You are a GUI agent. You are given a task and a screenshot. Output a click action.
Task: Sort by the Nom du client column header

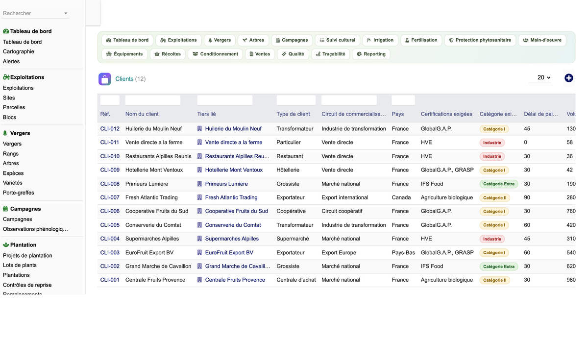142,114
